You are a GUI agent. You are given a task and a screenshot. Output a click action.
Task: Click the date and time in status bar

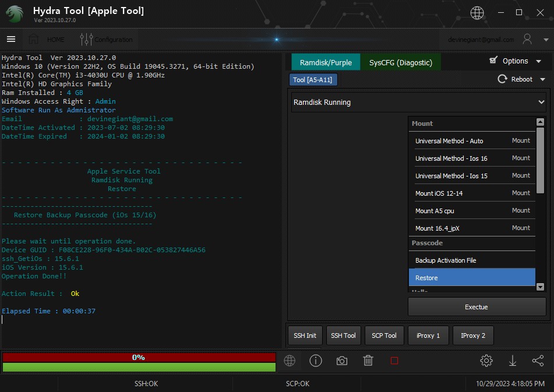click(x=510, y=383)
